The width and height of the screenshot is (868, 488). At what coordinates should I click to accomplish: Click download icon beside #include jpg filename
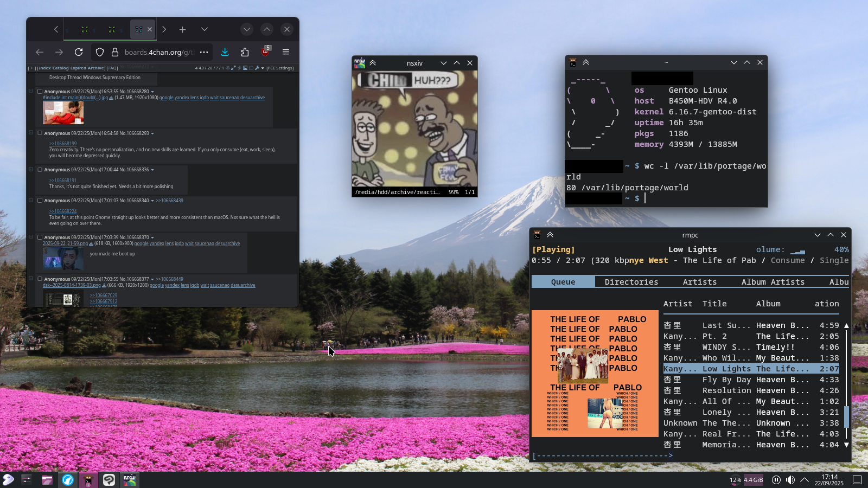pyautogui.click(x=111, y=98)
